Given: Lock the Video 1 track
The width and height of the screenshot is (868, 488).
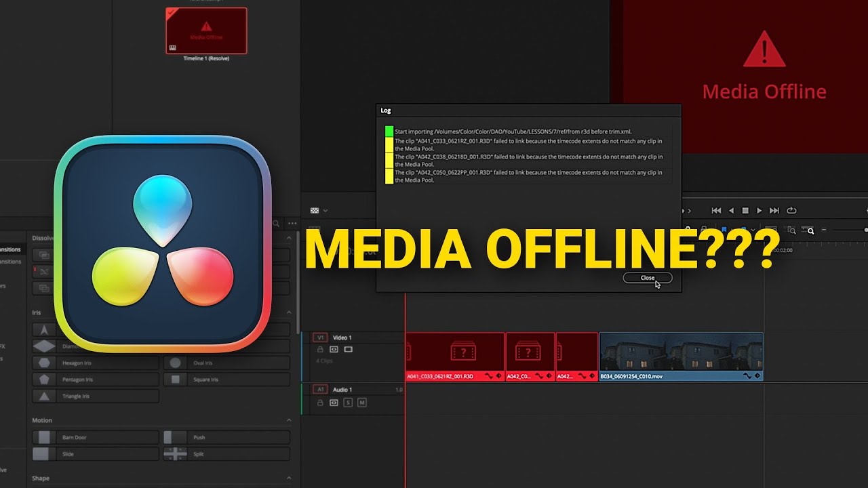Looking at the screenshot, I should tap(320, 350).
